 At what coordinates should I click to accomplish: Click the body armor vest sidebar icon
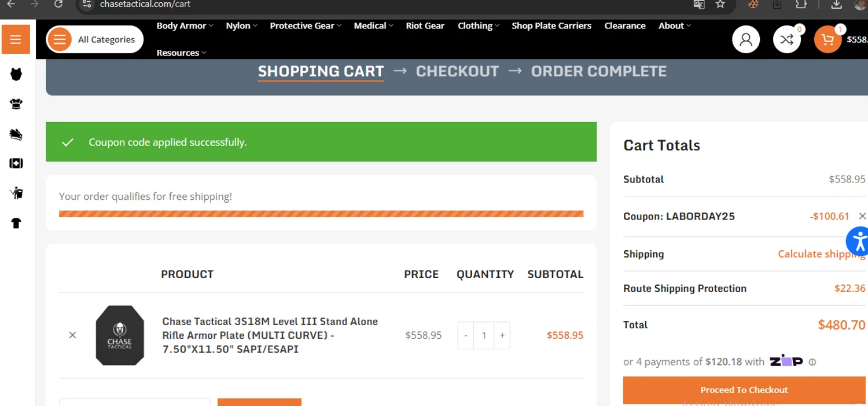coord(16,74)
